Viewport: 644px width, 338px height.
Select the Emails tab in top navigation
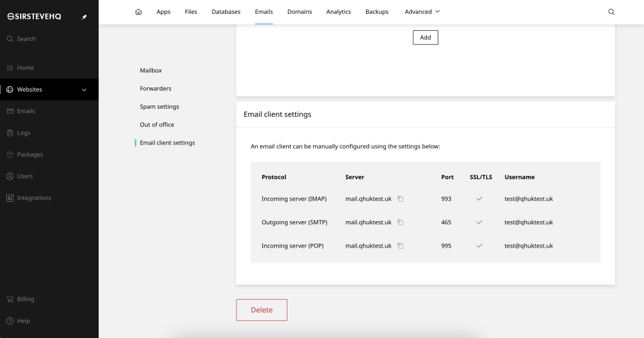(x=264, y=11)
